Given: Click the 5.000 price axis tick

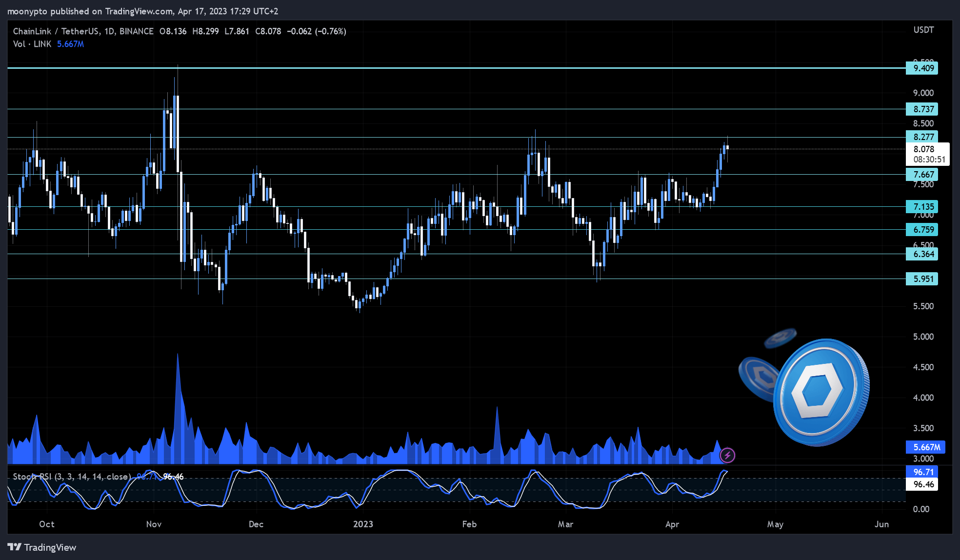Looking at the screenshot, I should point(923,337).
